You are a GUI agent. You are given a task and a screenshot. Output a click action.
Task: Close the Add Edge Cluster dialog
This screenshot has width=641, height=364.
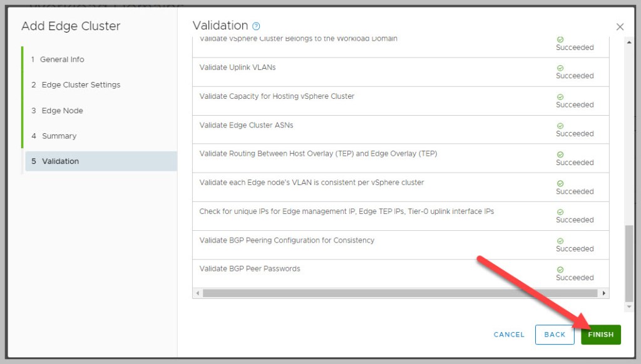[620, 27]
